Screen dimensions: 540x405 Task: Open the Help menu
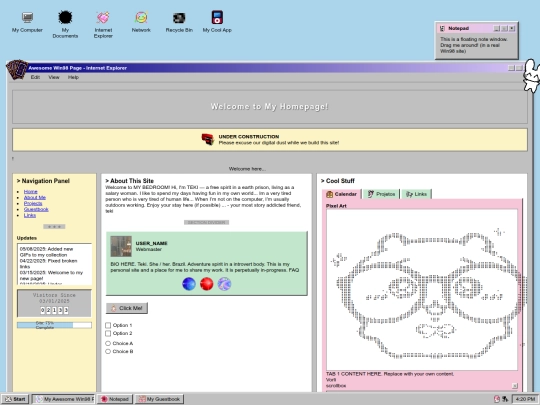click(73, 77)
